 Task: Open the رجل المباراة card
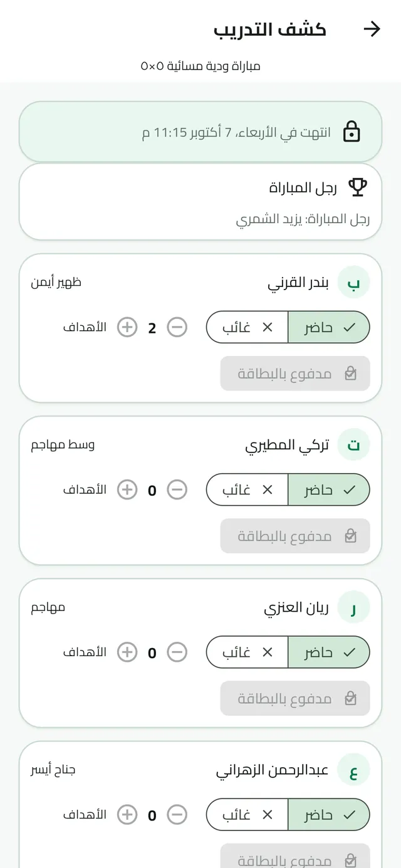coord(200,202)
